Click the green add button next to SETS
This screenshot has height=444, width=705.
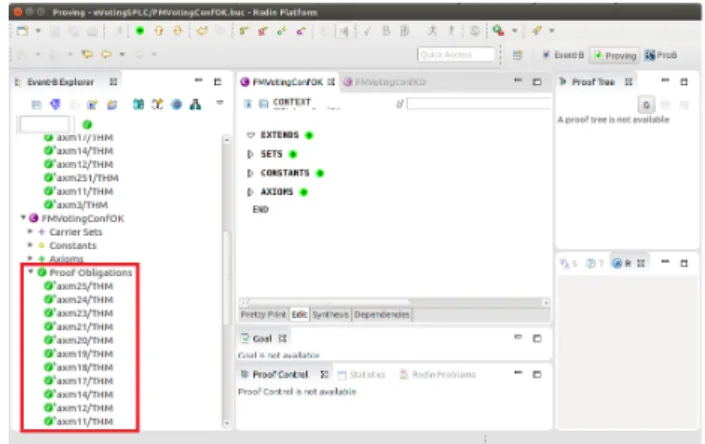click(293, 154)
